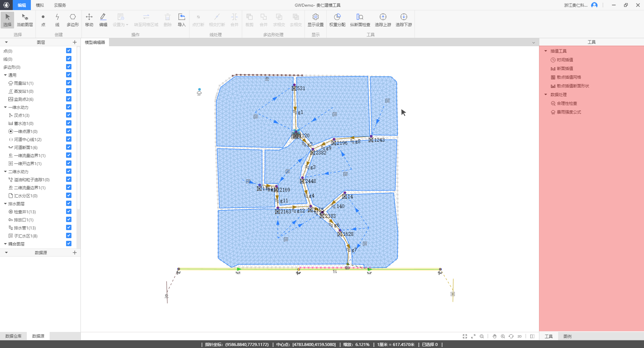The width and height of the screenshot is (644, 348).
Task: Collapse the 通用 layer group
Action: 5,75
